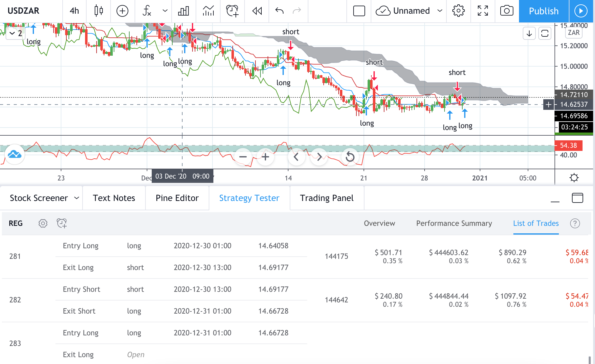Screen dimensions: 595x364
Task: Click the $ 1097.92 run-up value
Action: 511,296
